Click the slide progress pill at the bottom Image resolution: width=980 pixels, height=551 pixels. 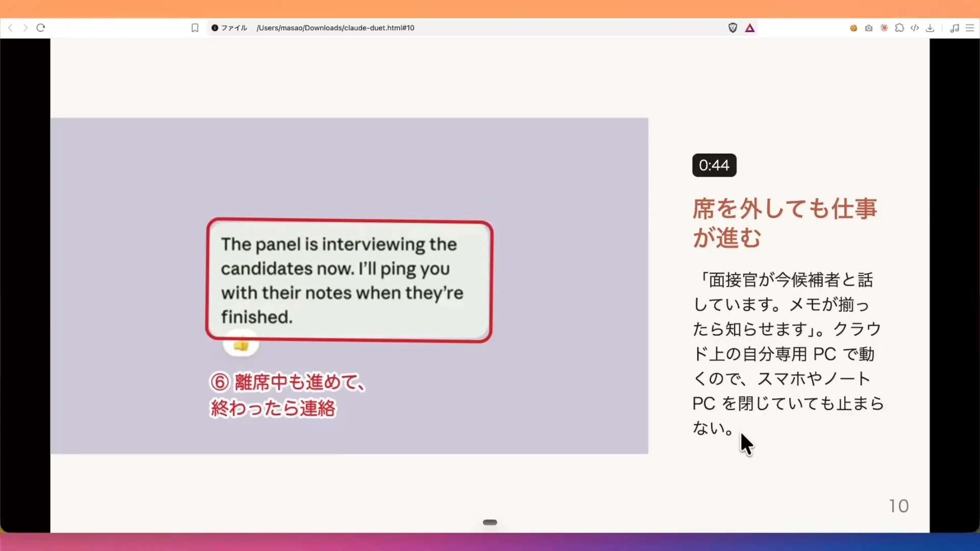[490, 522]
